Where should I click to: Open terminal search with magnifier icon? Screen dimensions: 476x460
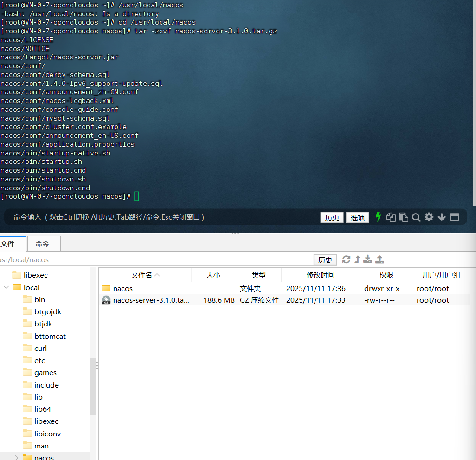coord(416,217)
